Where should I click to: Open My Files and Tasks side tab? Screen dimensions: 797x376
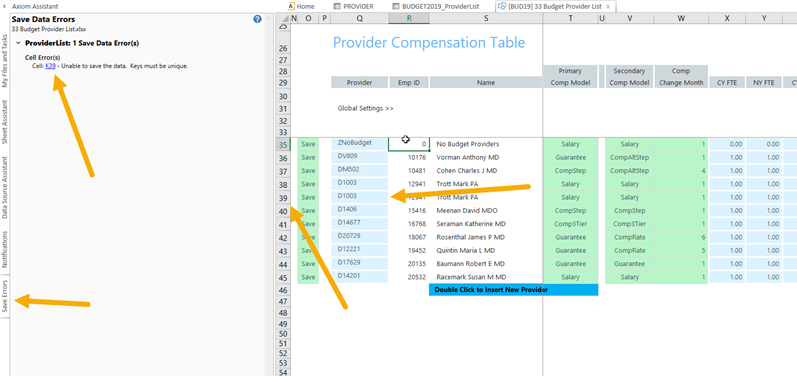tap(5, 61)
